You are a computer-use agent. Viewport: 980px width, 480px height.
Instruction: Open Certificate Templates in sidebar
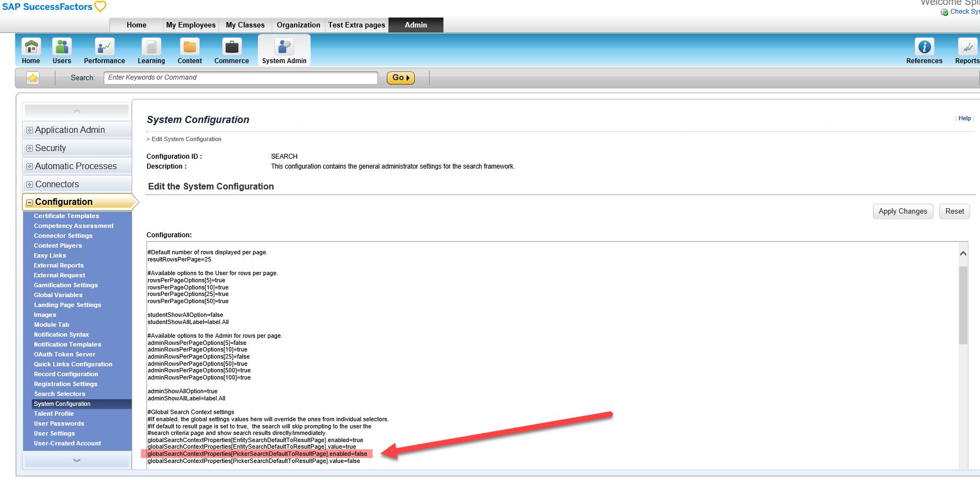[x=66, y=216]
